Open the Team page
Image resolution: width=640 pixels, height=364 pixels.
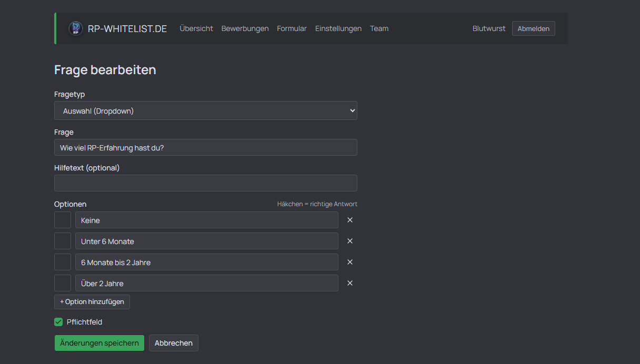[379, 28]
